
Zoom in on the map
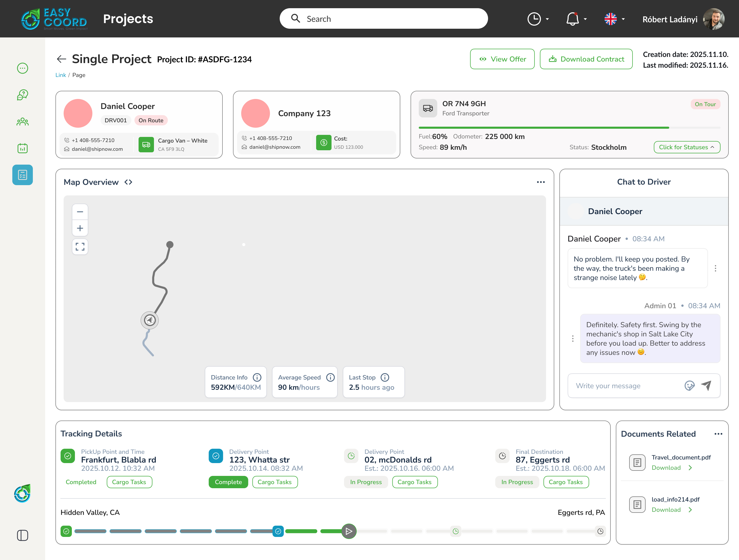pyautogui.click(x=80, y=228)
